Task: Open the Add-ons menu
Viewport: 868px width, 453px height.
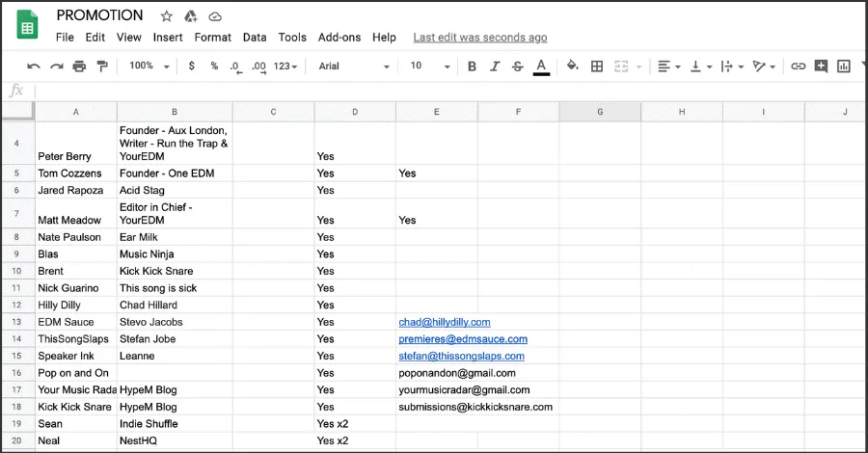Action: (x=339, y=37)
